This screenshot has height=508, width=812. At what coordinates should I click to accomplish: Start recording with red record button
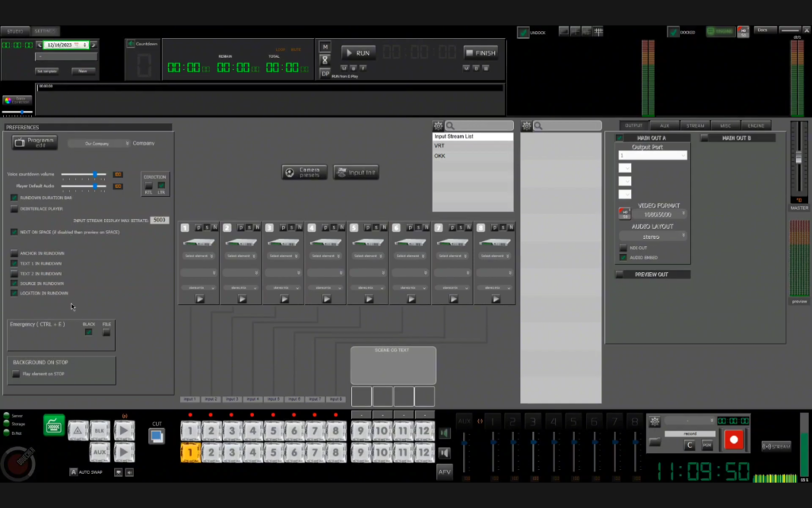[733, 440]
